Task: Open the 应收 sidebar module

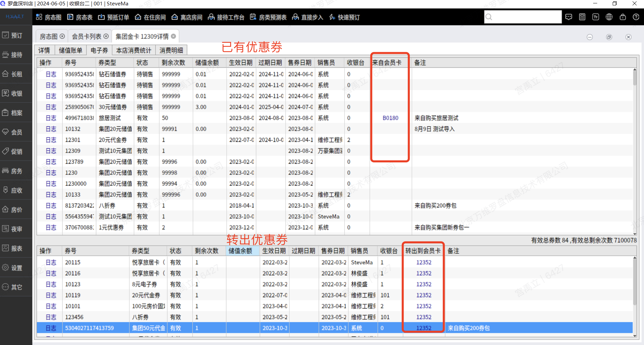Action: (16, 190)
